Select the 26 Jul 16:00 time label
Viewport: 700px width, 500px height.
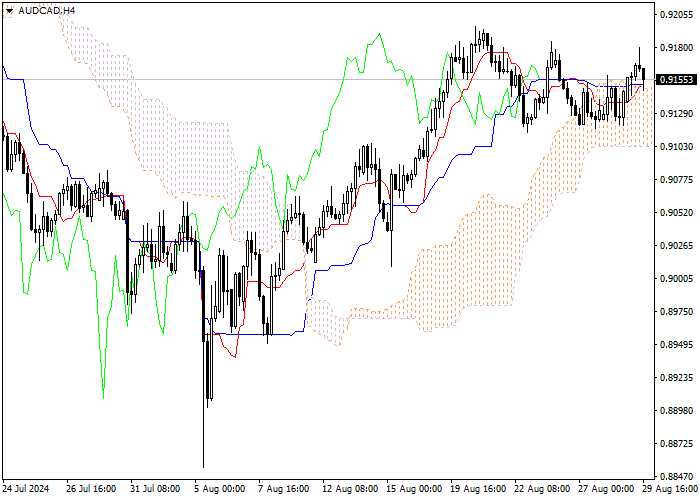point(91,489)
